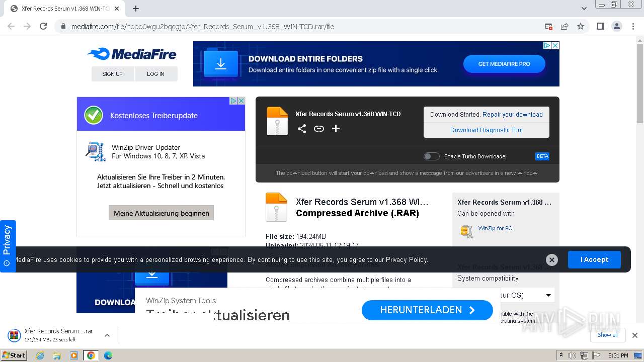644x362 pixels.
Task: Click the WinZip for PC icon
Action: click(467, 231)
